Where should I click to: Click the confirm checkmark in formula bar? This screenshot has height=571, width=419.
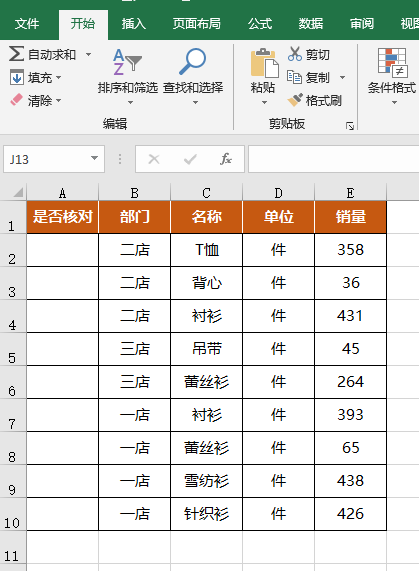[x=190, y=159]
